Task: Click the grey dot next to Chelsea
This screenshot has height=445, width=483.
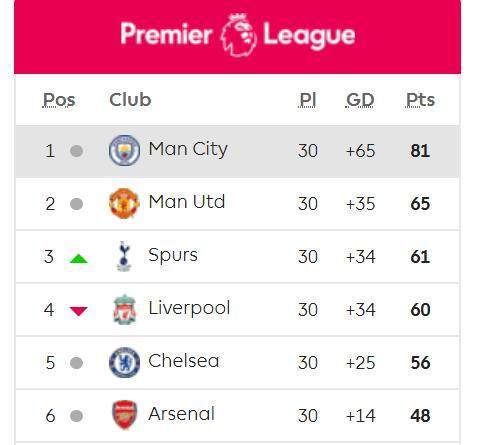Action: [76, 363]
